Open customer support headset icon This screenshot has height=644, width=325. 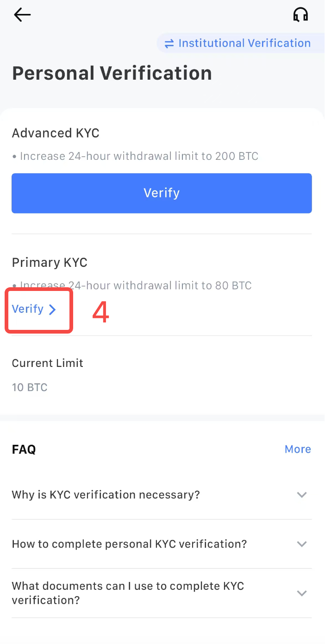click(300, 15)
